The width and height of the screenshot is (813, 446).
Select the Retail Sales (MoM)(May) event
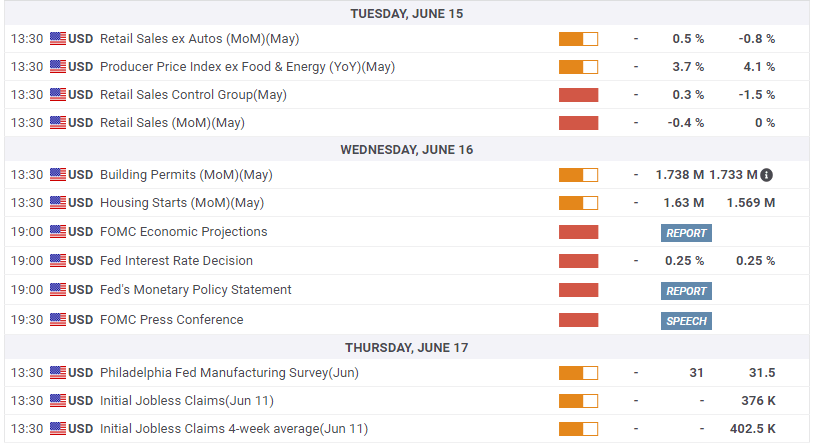(172, 123)
